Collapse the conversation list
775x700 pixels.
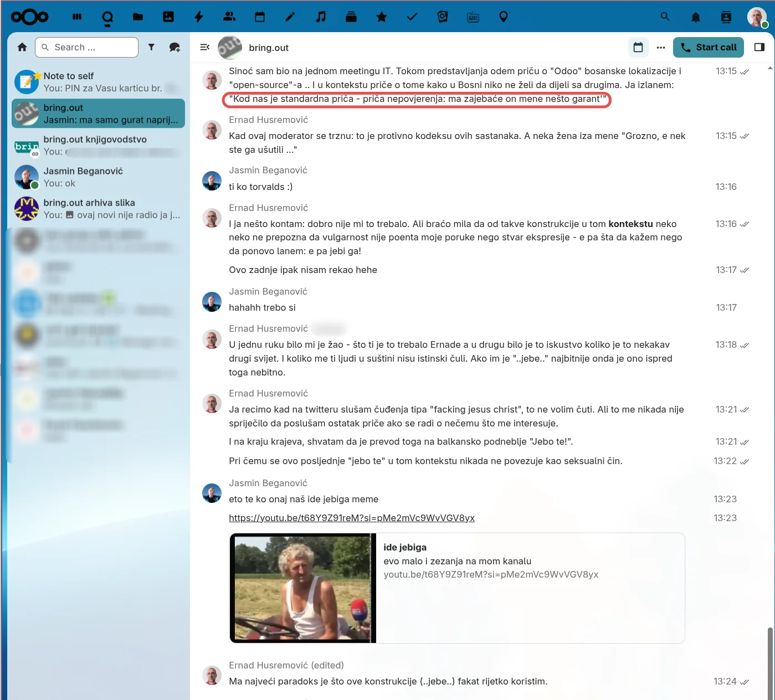205,47
